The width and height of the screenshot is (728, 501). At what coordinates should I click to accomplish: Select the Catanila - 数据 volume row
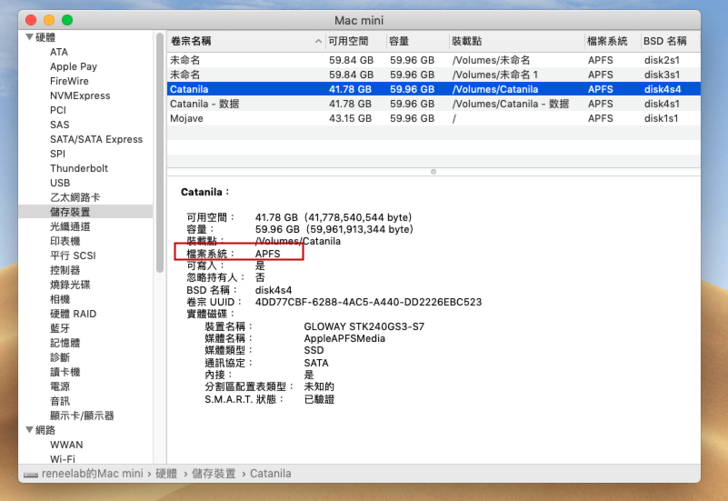coord(433,104)
